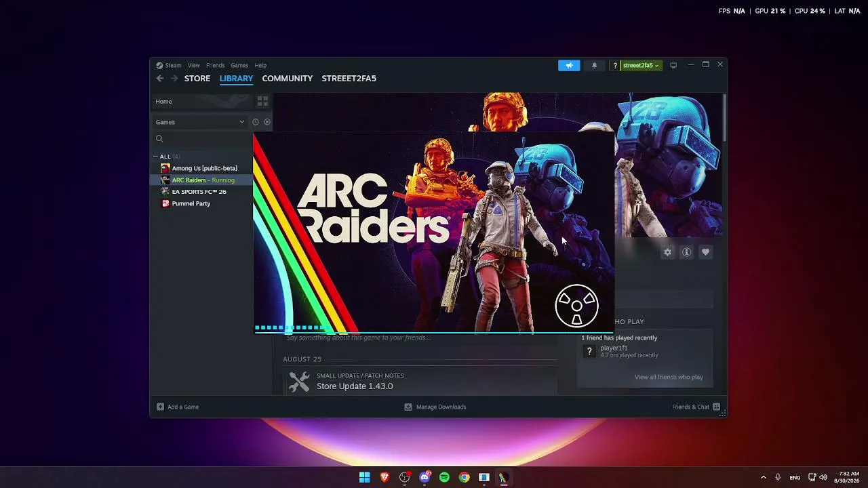
Task: Open the Windows Start menu
Action: (x=365, y=477)
